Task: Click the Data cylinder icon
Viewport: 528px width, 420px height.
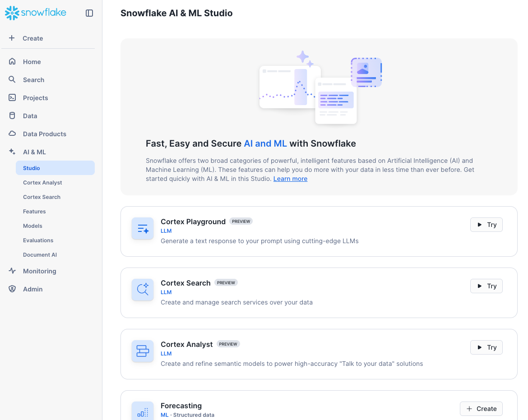Action: [x=12, y=116]
